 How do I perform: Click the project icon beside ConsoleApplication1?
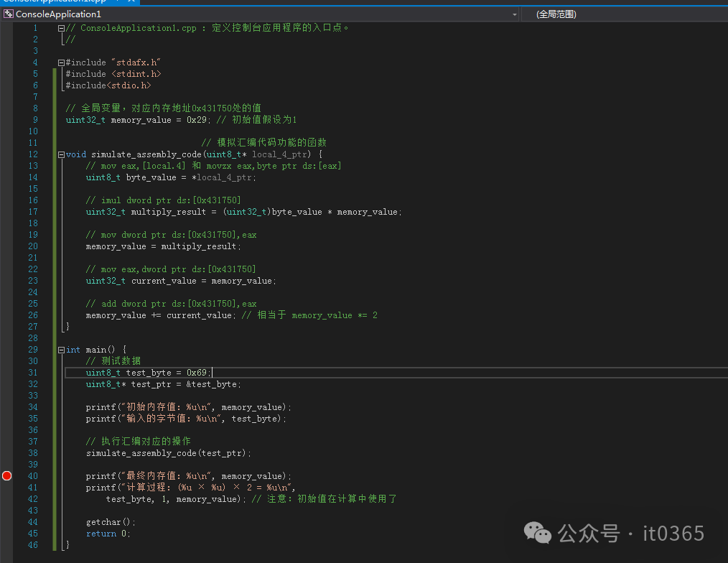[9, 14]
